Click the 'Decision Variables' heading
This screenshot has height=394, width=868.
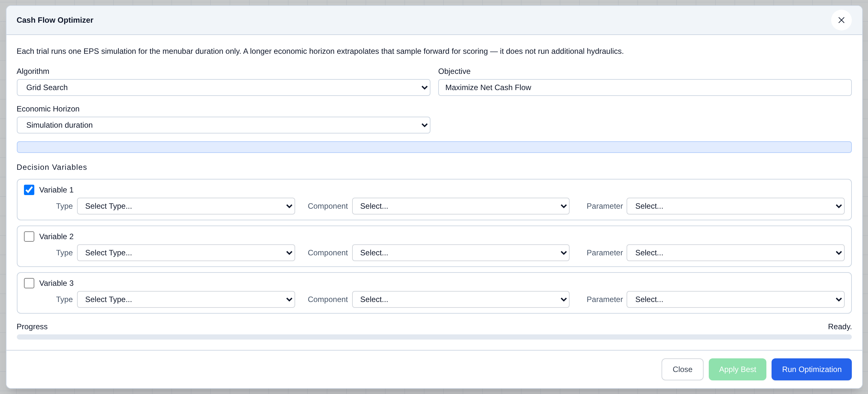click(51, 167)
